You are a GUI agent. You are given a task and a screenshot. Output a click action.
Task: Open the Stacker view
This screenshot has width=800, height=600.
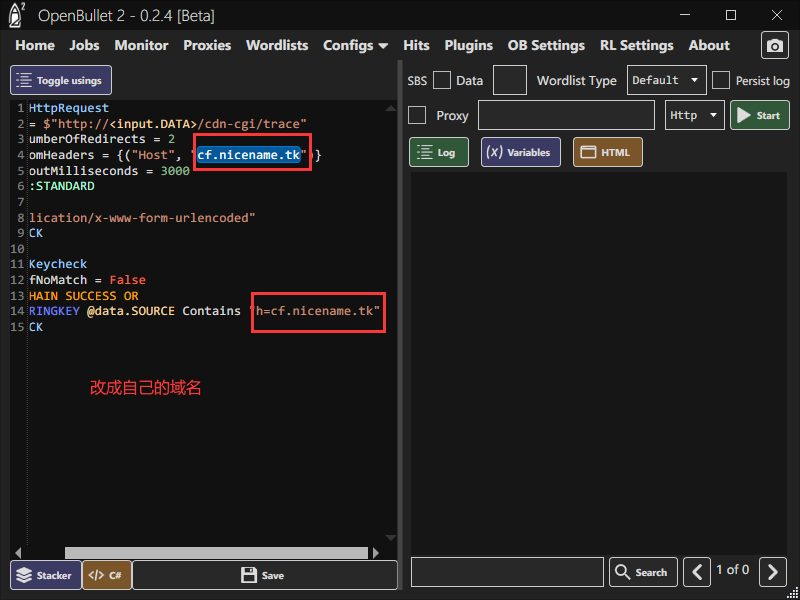click(46, 575)
